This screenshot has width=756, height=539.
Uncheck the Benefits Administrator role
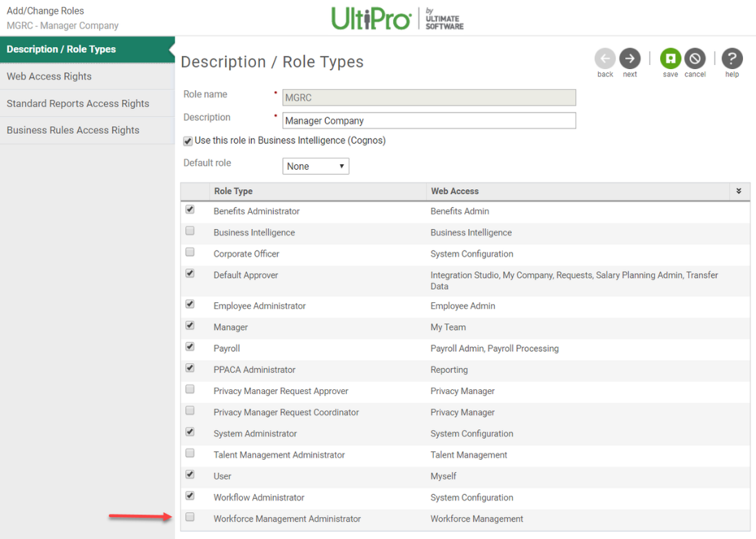pos(190,210)
